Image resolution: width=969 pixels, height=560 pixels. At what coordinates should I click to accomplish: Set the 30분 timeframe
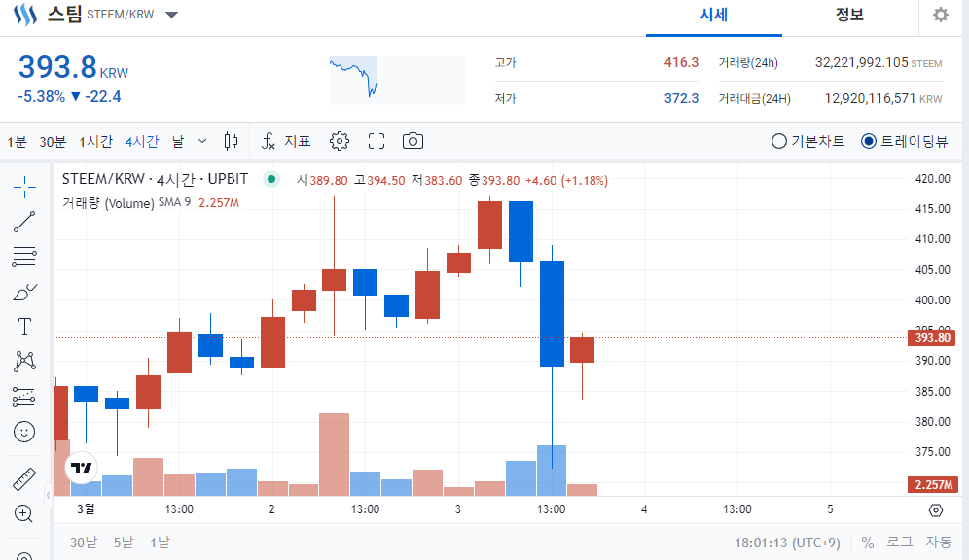(53, 142)
